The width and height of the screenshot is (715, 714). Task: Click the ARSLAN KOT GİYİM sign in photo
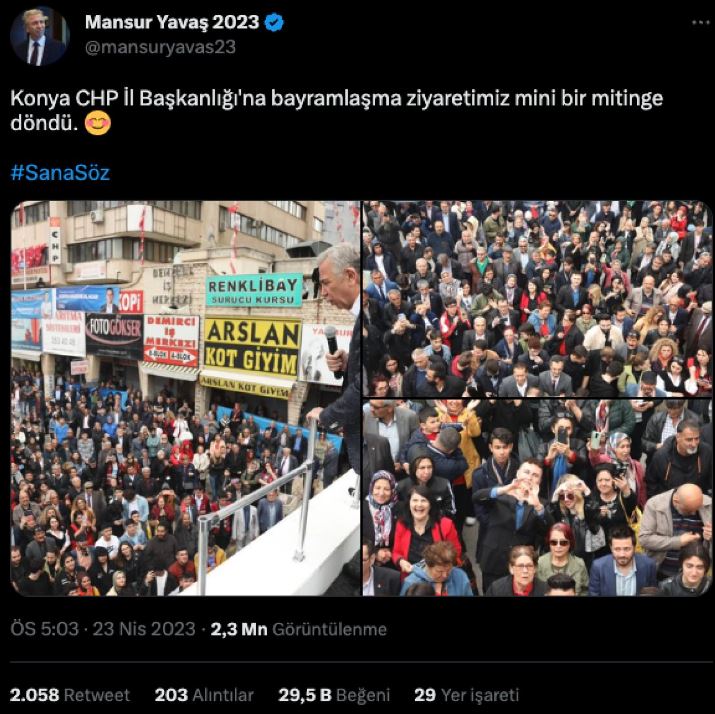tap(252, 348)
